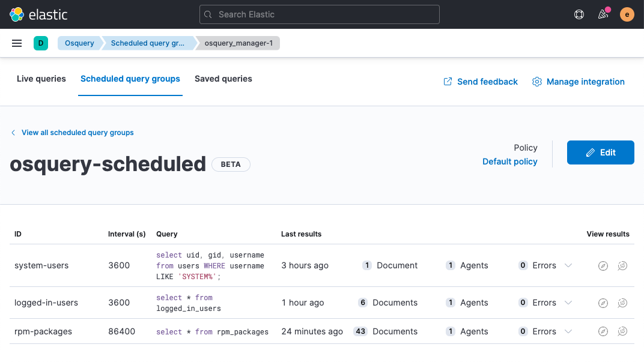Viewport: 644px width, 362px height.
Task: Open the Default policy link
Action: point(509,161)
